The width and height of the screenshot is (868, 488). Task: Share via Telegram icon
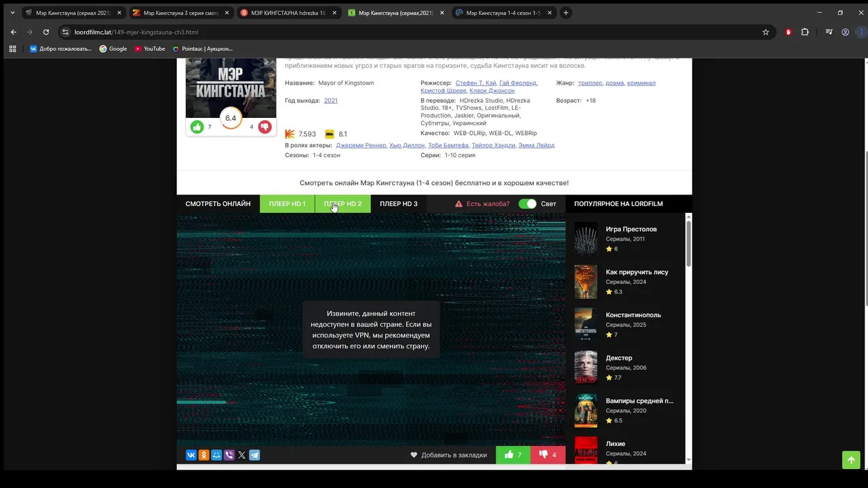(x=254, y=455)
